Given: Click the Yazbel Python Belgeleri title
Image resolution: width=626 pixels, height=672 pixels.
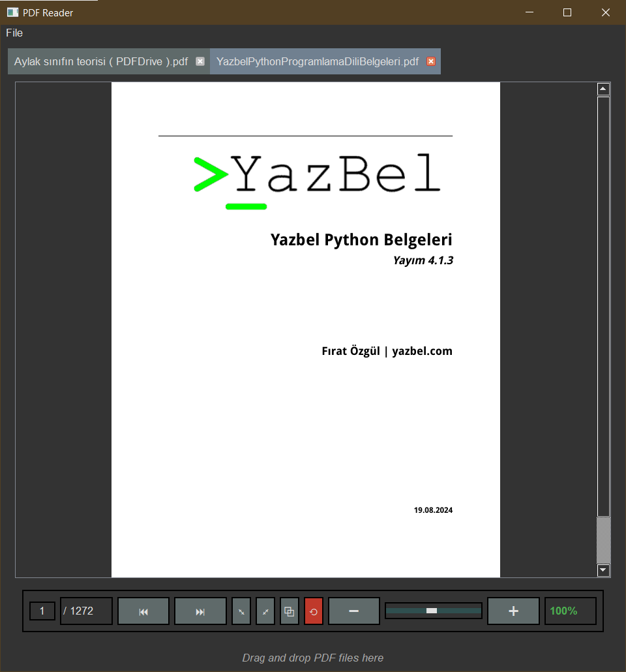Looking at the screenshot, I should [x=361, y=239].
